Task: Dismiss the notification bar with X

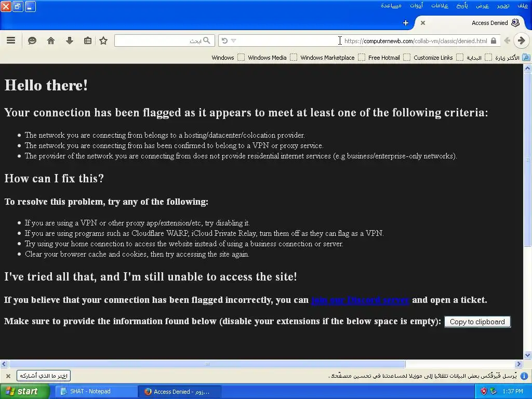Action: point(8,376)
